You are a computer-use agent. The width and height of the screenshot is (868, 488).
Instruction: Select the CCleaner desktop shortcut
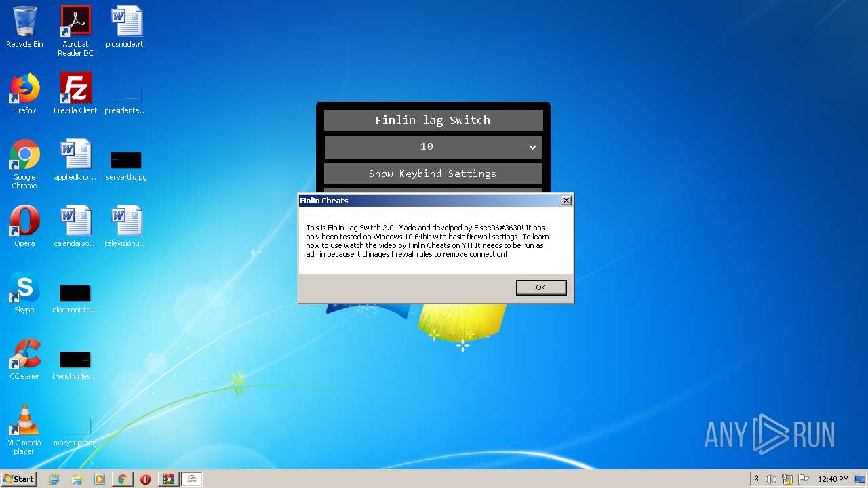click(x=24, y=359)
